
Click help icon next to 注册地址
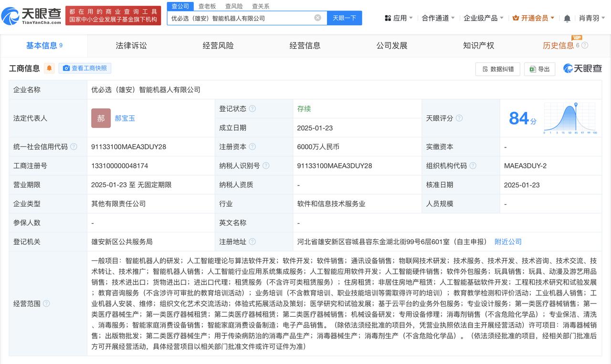pos(252,242)
